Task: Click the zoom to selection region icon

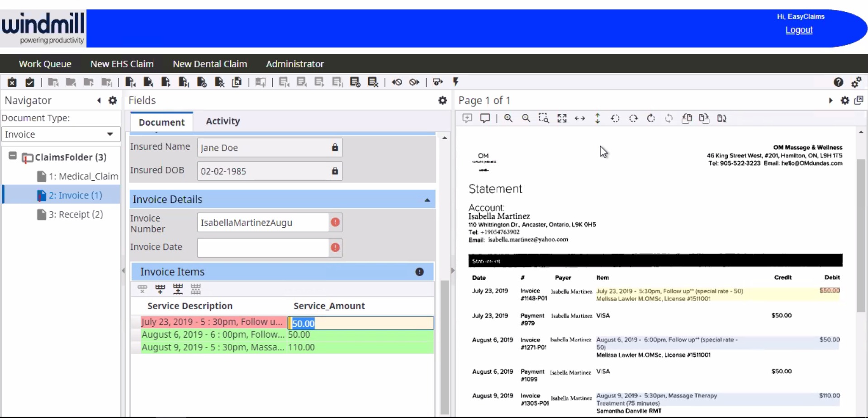Action: [544, 118]
